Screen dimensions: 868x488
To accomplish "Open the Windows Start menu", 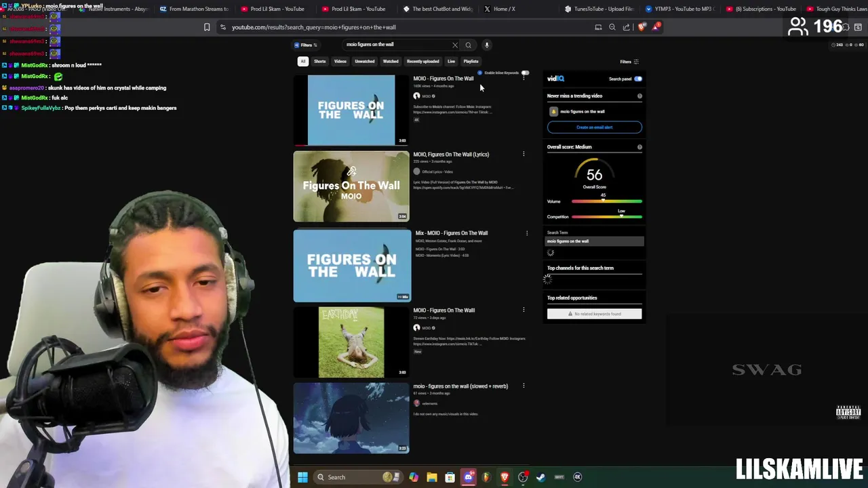I will click(302, 477).
